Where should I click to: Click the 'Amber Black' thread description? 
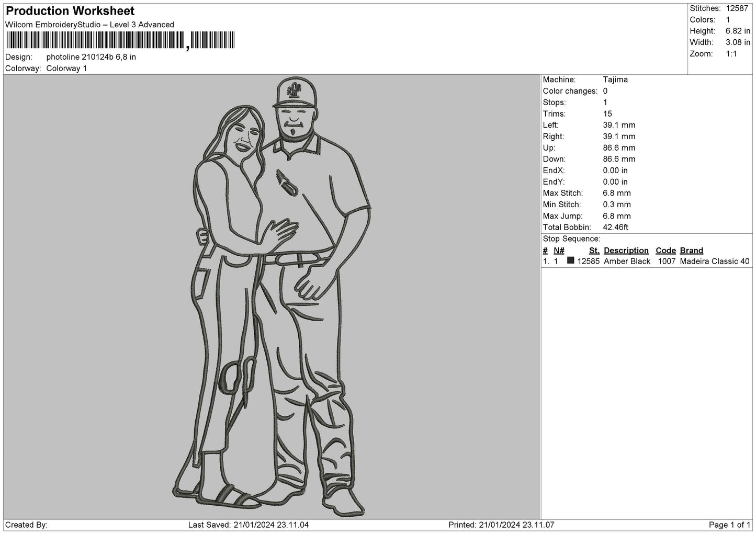coord(627,262)
